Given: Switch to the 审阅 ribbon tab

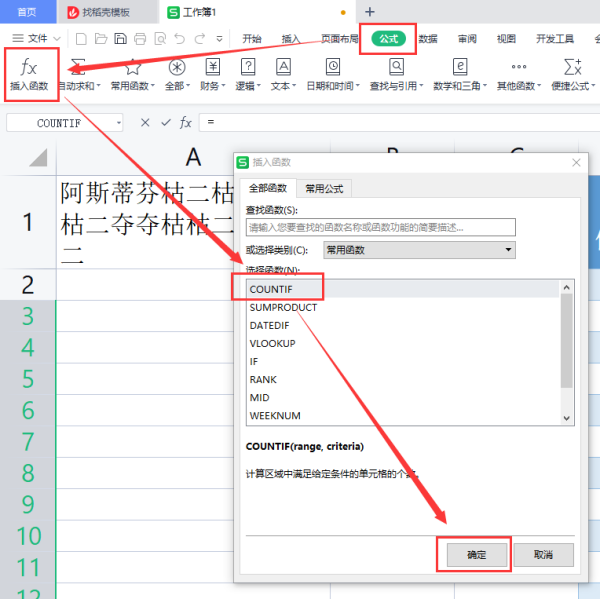Looking at the screenshot, I should click(x=467, y=39).
